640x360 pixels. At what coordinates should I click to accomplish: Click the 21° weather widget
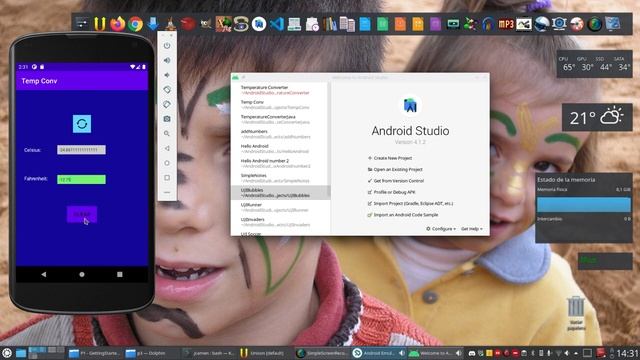pyautogui.click(x=597, y=118)
